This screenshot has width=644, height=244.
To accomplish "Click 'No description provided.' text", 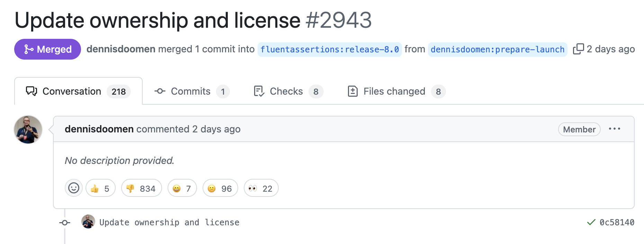I will [119, 160].
